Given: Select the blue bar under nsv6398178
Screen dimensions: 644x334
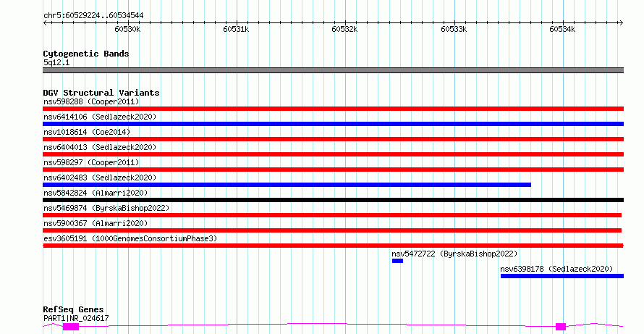Looking at the screenshot, I should [x=562, y=276].
